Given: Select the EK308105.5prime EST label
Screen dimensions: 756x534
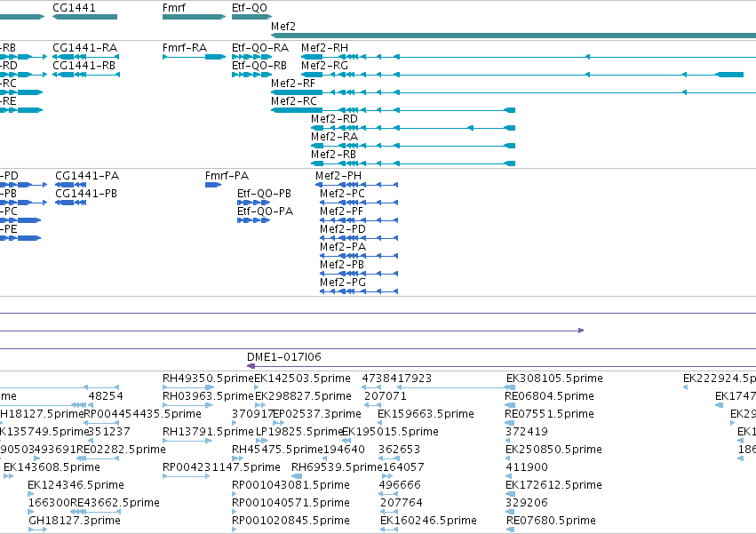Looking at the screenshot, I should [x=554, y=379].
